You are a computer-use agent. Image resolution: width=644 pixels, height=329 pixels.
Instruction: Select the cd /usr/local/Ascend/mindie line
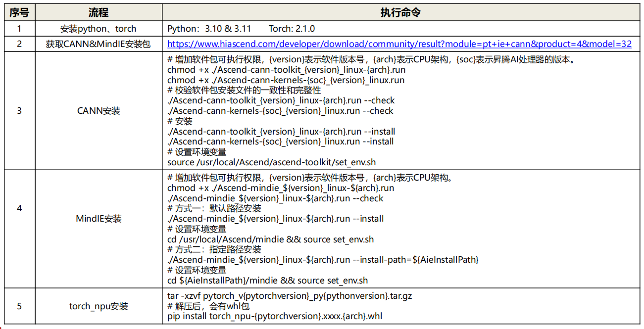(270, 239)
